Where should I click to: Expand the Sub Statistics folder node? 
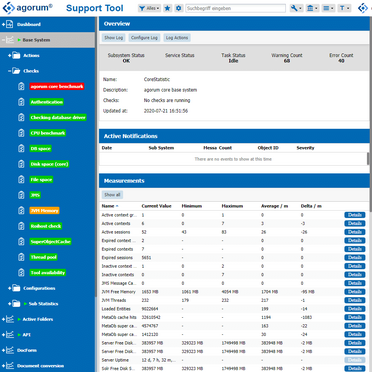10,304
